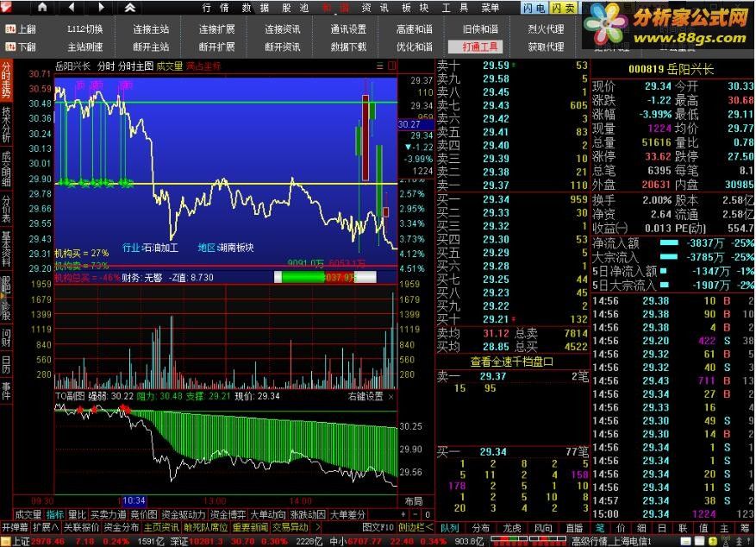Image resolution: width=756 pixels, height=547 pixels.
Task: Open 资金分布 tab
Action: click(x=121, y=527)
